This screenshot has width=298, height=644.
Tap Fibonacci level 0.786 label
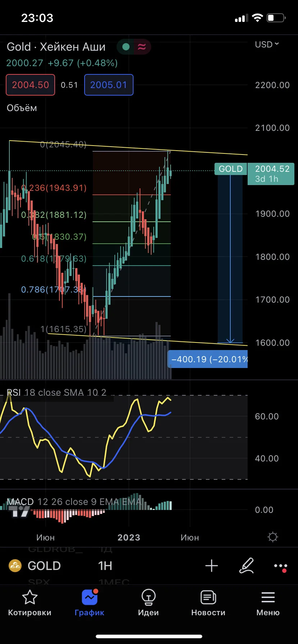tap(54, 290)
